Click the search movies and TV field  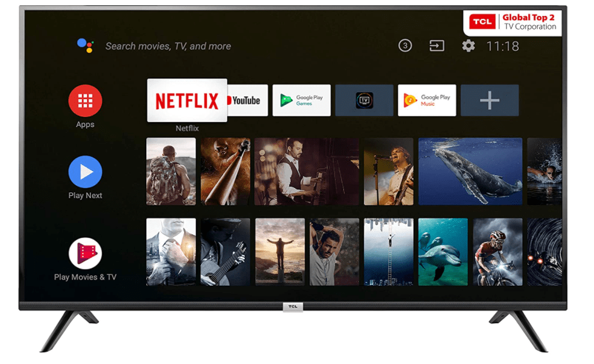168,46
